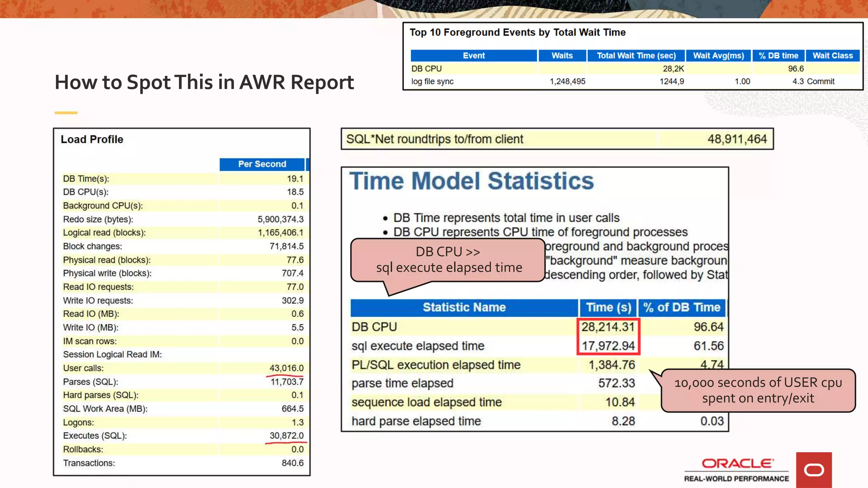Image resolution: width=868 pixels, height=488 pixels.
Task: Click the 'Time Model Statistics' heading
Action: click(471, 181)
